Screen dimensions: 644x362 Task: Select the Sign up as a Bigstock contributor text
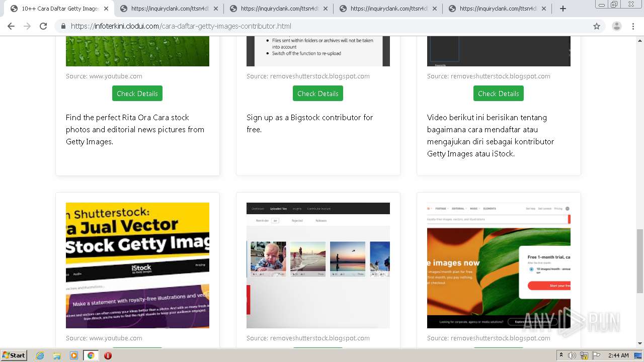click(x=310, y=123)
